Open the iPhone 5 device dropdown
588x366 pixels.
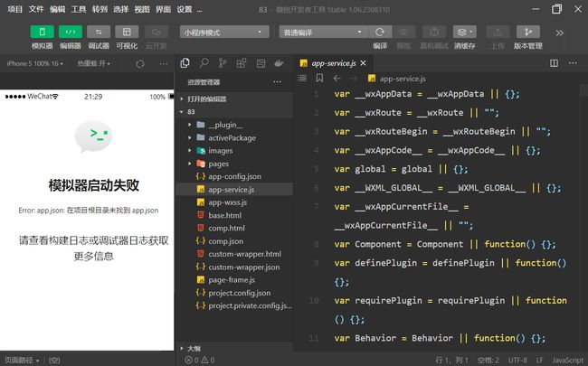(35, 63)
